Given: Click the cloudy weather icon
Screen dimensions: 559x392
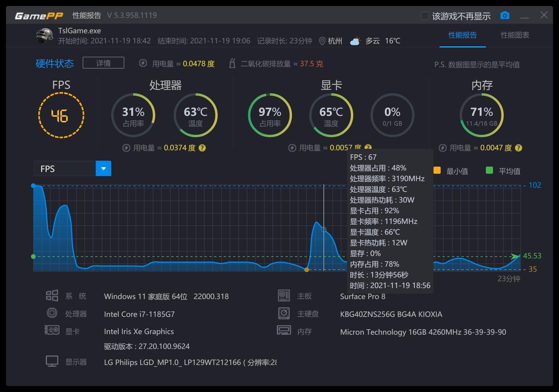Looking at the screenshot, I should [354, 41].
